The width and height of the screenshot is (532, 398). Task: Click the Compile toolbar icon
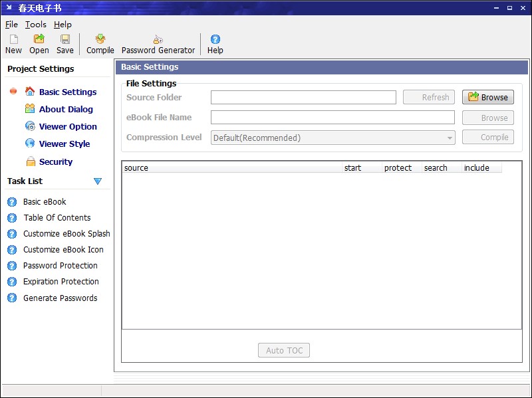point(100,44)
